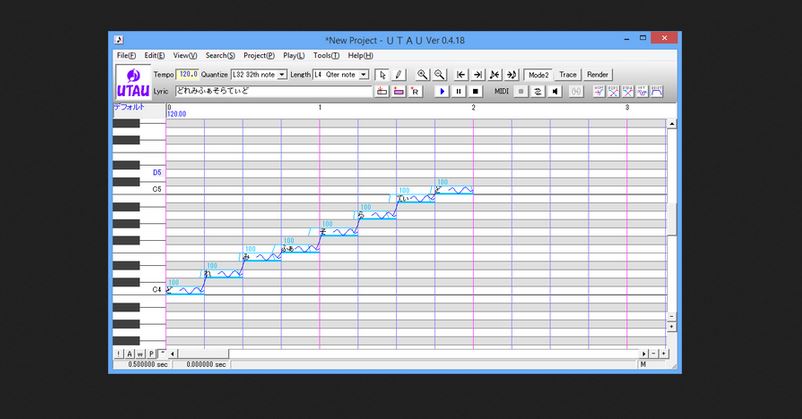Image resolution: width=802 pixels, height=419 pixels.
Task: Click the greyed MIDI record button
Action: [521, 91]
